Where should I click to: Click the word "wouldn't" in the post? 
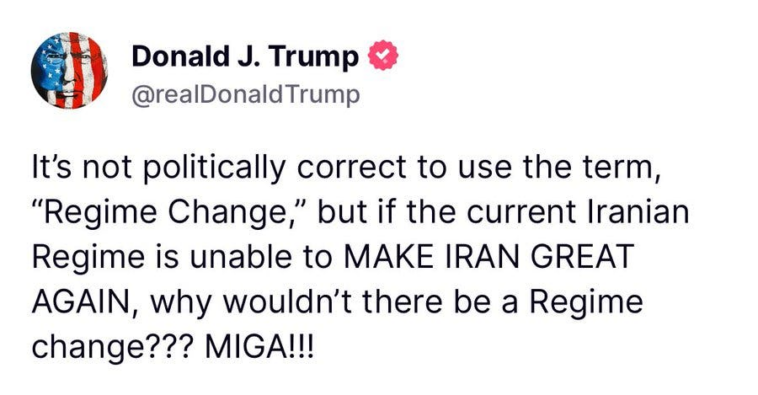click(x=287, y=302)
